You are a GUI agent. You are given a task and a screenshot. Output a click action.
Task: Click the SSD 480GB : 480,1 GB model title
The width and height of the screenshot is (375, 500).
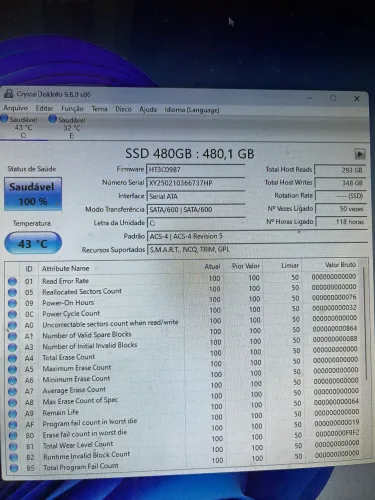190,154
